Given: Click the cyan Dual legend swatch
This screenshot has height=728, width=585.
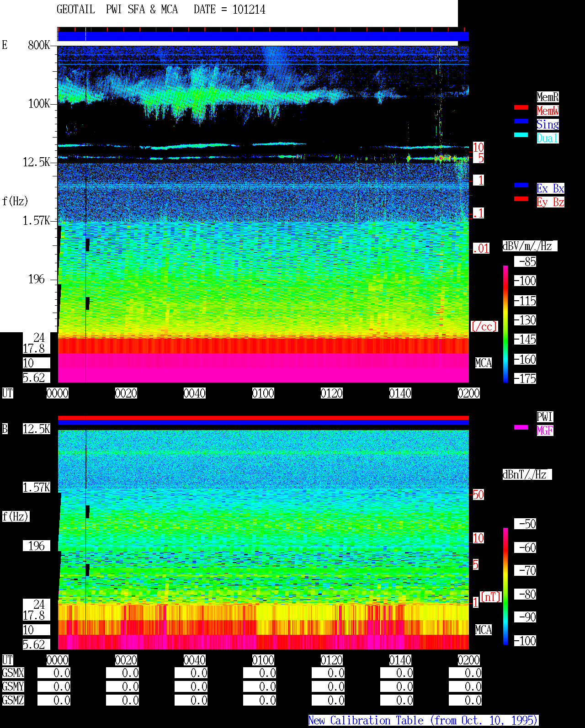Looking at the screenshot, I should click(521, 135).
